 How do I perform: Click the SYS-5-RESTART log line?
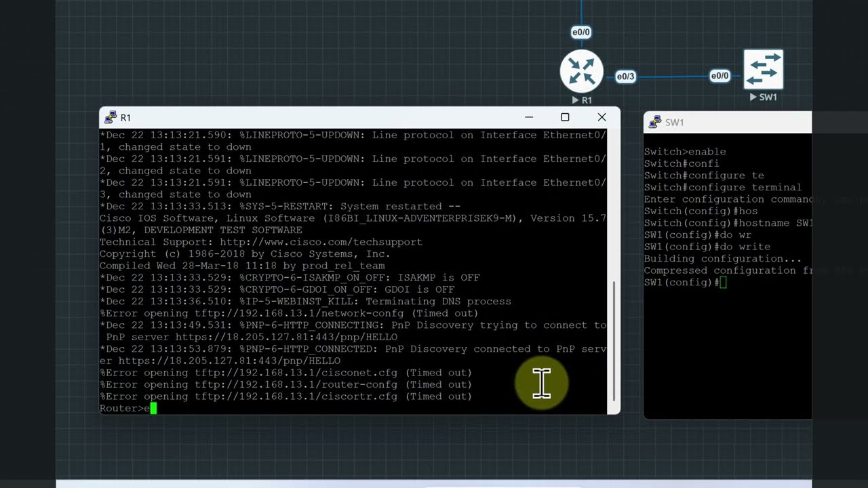(280, 206)
